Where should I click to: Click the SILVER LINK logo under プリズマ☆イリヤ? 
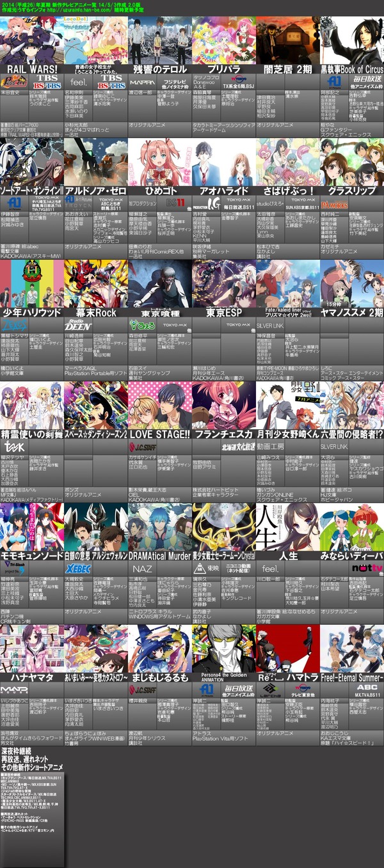[x=270, y=326]
